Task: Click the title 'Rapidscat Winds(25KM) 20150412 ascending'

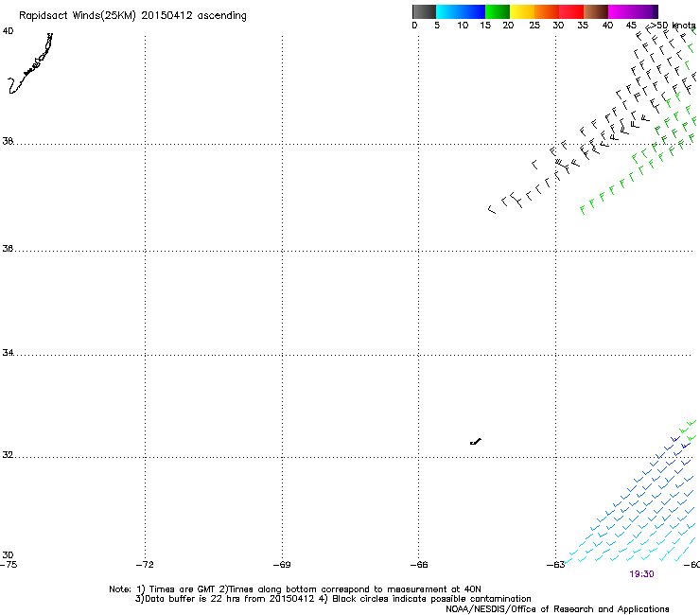Action: (x=132, y=16)
